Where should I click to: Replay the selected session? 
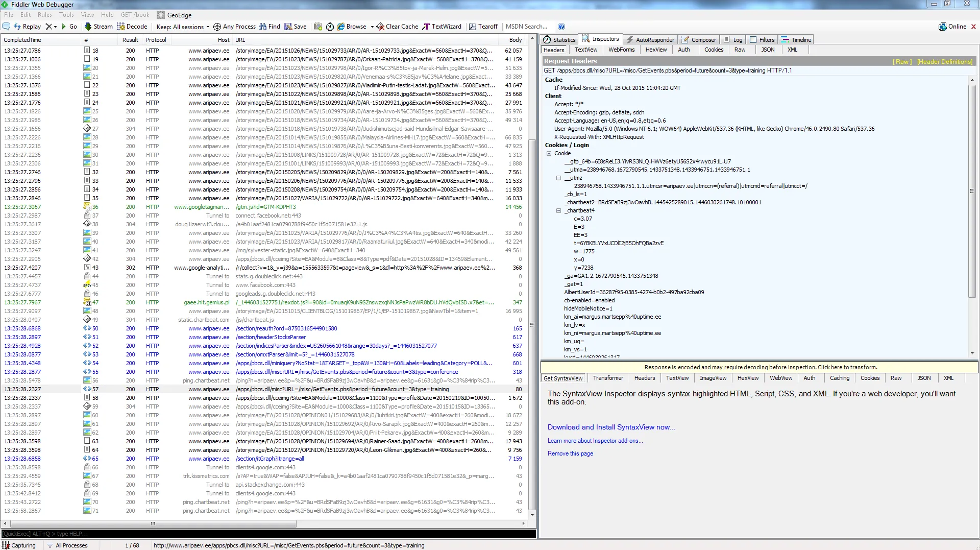[x=27, y=27]
